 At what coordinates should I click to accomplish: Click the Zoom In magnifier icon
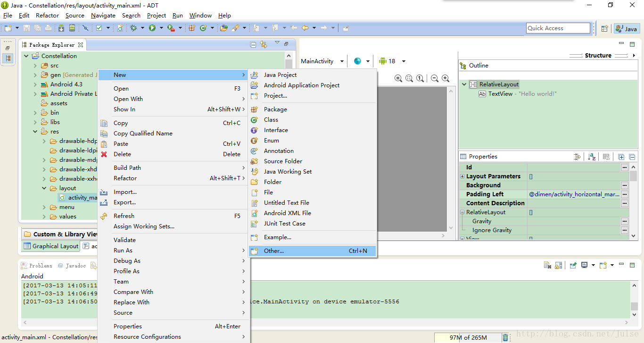click(446, 78)
